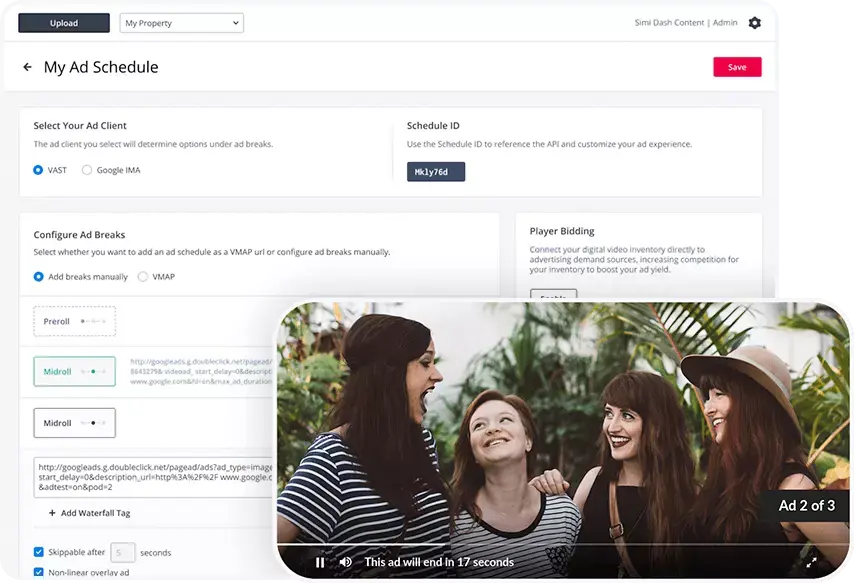
Task: Click the Schedule ID heading
Action: 433,125
